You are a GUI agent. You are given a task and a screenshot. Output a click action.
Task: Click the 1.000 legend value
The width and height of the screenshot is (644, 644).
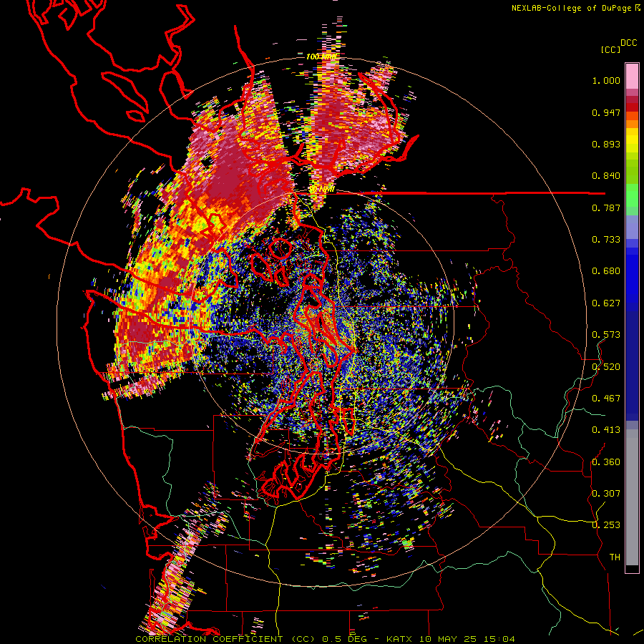click(x=606, y=80)
